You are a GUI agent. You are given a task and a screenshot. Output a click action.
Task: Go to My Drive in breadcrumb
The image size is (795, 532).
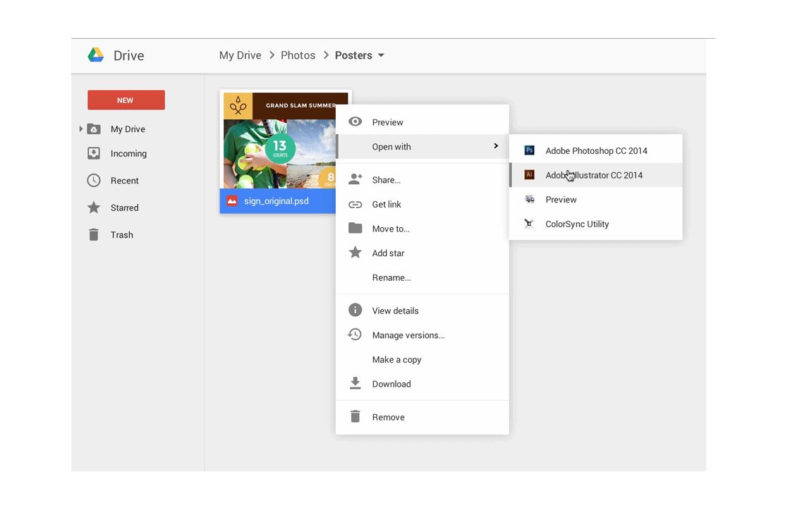(x=241, y=55)
